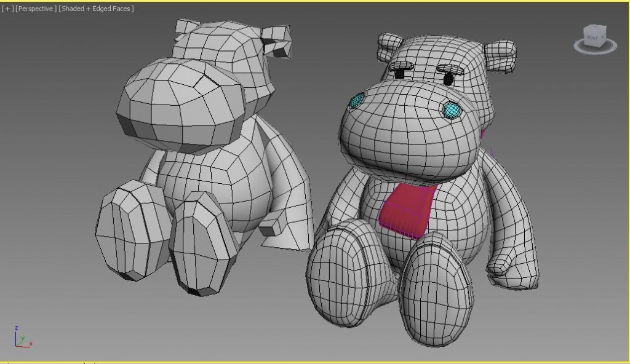Open the [+] general viewport menu
Screen dimensions: 630x364
coord(6,9)
